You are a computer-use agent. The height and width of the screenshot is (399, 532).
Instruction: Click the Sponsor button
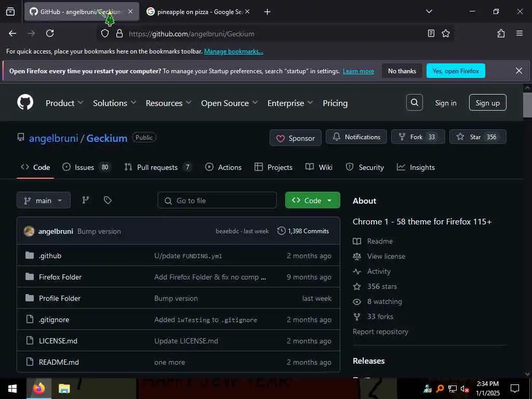click(x=295, y=138)
